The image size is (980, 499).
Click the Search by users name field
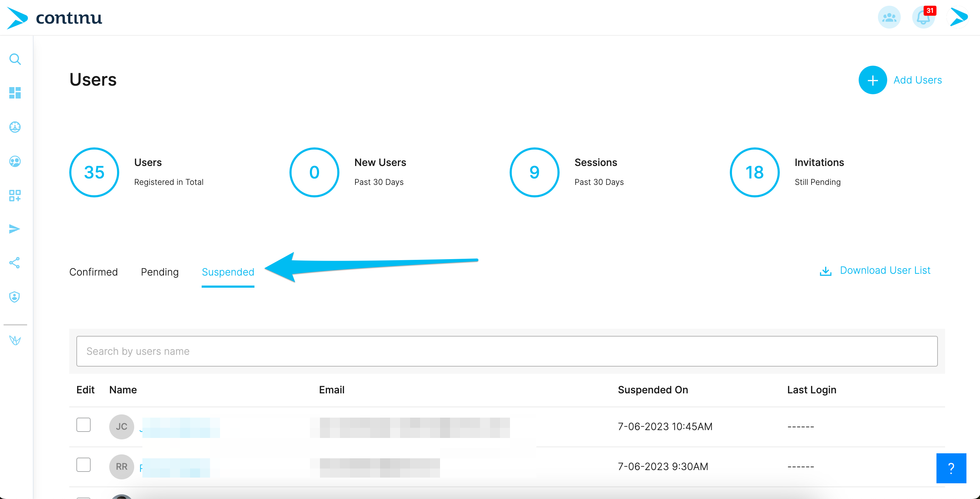click(507, 351)
